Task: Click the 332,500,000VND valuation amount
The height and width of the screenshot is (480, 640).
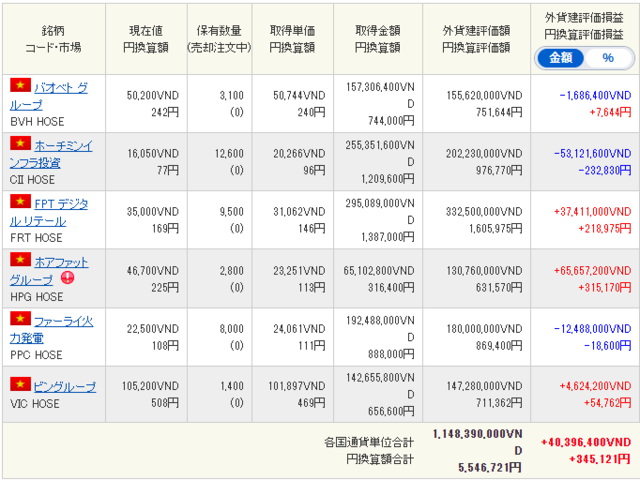Action: (x=484, y=211)
